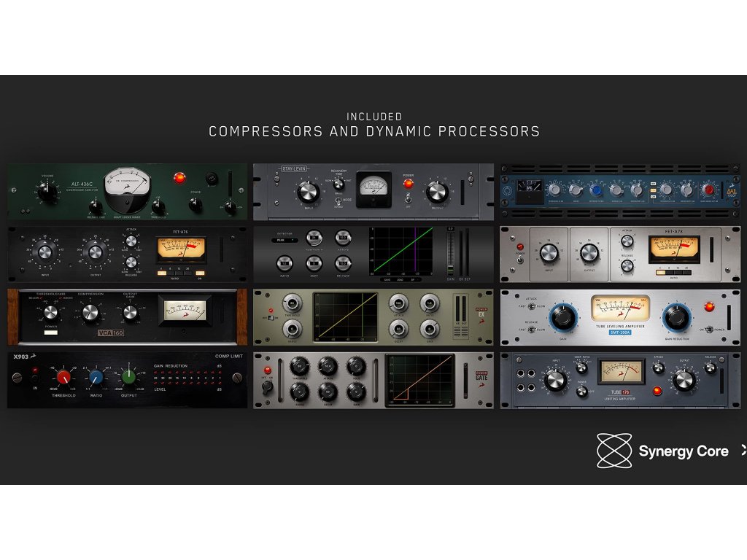Click the VU meter on black FET-A76

click(182, 250)
